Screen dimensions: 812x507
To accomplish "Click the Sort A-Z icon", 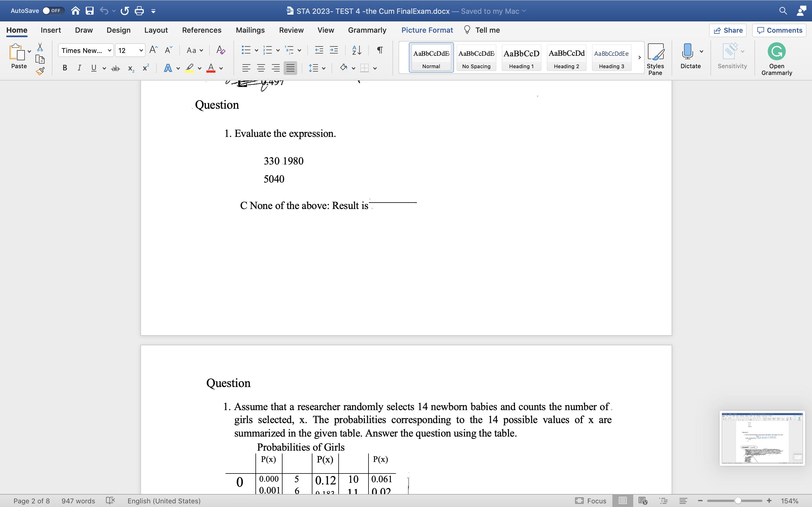I will (x=356, y=50).
